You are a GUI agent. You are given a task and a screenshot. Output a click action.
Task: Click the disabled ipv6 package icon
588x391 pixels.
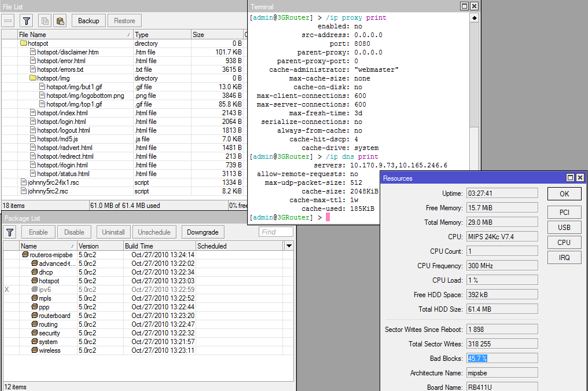tap(34, 290)
